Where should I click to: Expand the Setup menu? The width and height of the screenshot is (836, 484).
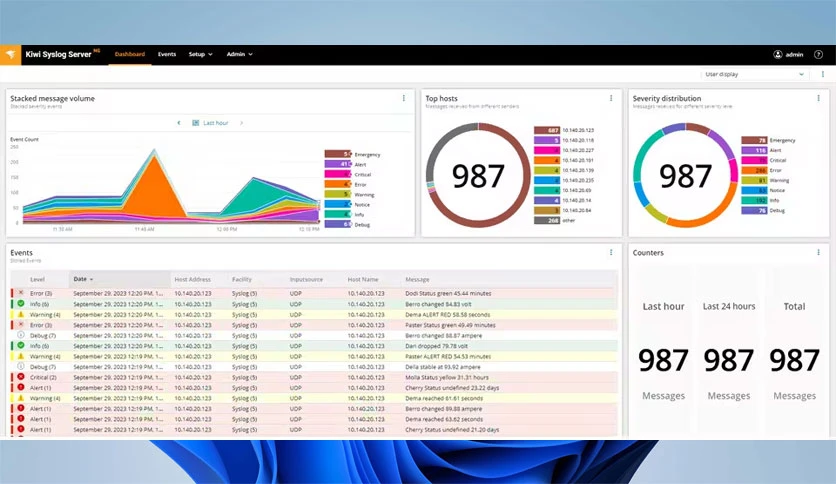click(x=200, y=54)
